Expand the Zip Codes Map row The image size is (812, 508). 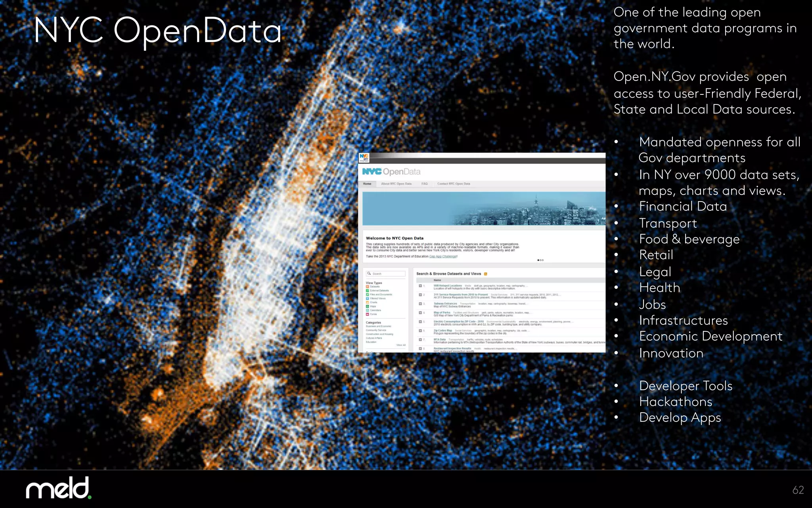click(x=420, y=331)
